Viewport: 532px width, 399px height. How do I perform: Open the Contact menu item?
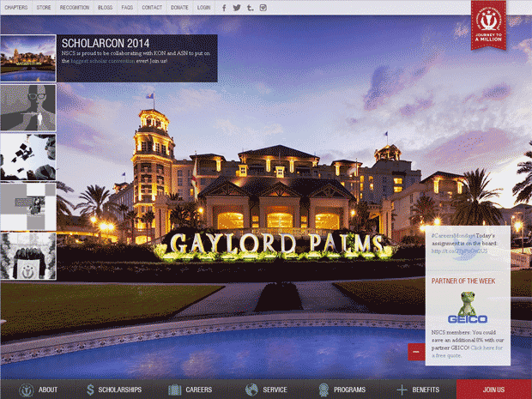152,8
